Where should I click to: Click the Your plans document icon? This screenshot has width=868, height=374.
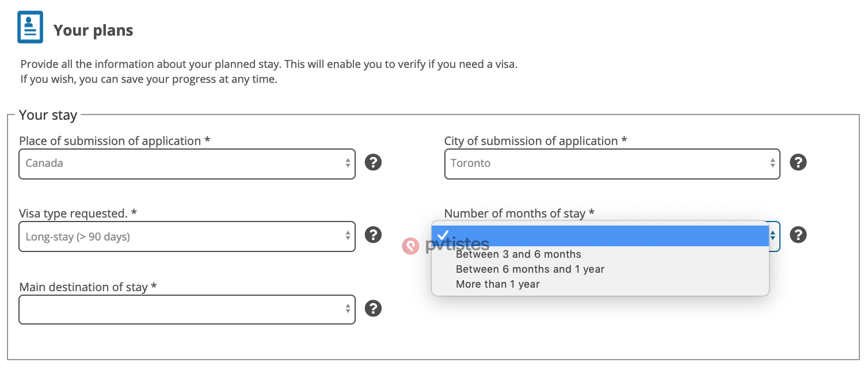point(30,26)
